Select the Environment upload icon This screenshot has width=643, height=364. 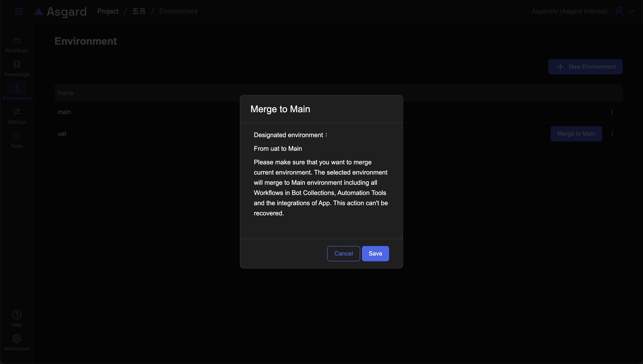click(x=17, y=88)
